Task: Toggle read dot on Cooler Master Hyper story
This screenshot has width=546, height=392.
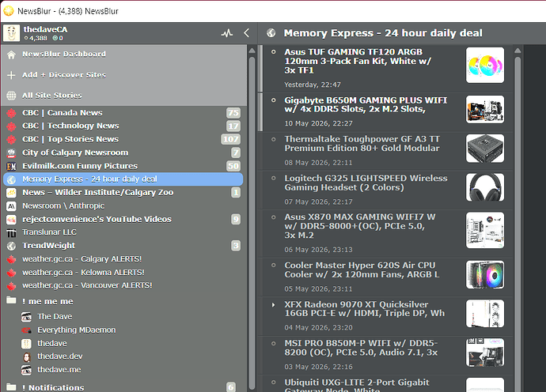Action: pos(273,265)
